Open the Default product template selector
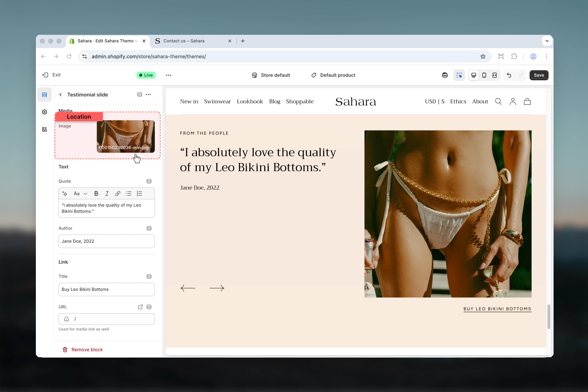 tap(333, 75)
